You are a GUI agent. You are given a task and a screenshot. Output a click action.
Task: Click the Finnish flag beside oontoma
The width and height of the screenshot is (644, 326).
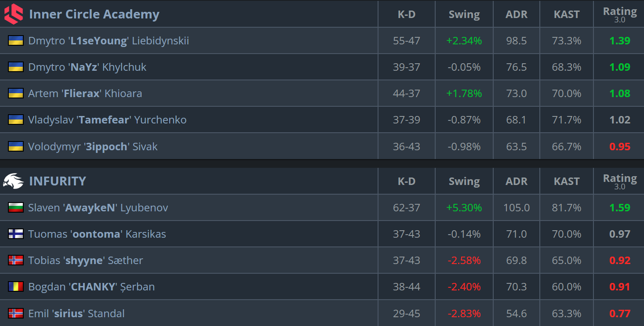click(16, 234)
